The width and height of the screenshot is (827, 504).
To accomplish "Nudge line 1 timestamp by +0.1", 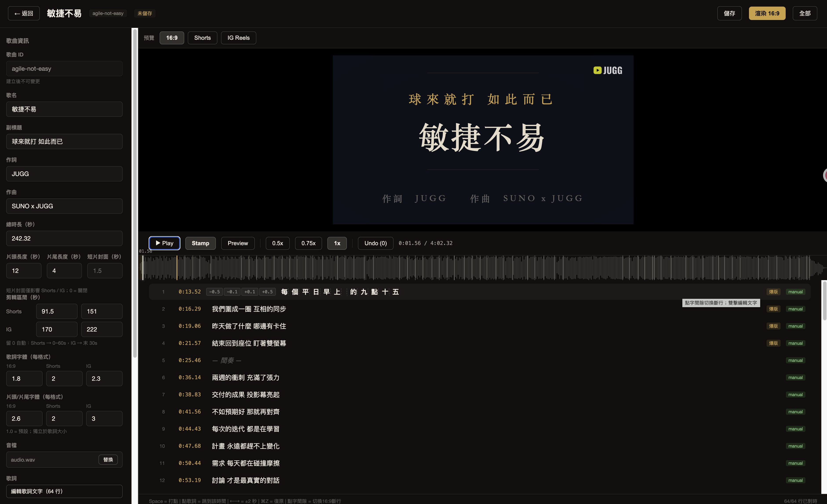I will tap(250, 292).
